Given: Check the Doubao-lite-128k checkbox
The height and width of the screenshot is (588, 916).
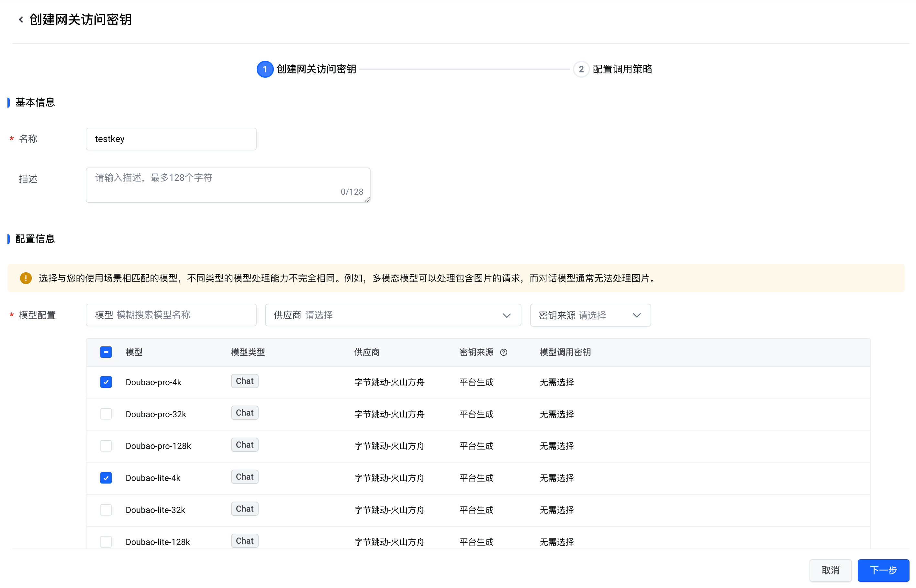Looking at the screenshot, I should click(106, 541).
